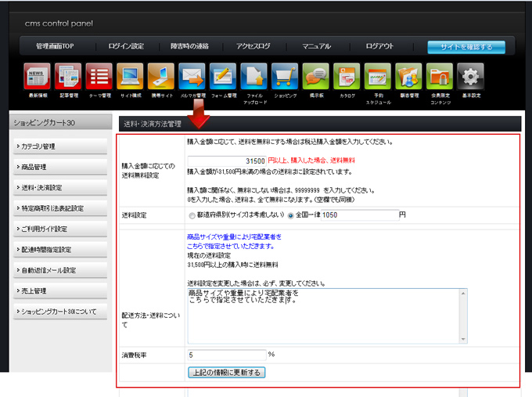Expand the 売上管理 sidebar item
The height and width of the screenshot is (397, 532).
(x=60, y=291)
